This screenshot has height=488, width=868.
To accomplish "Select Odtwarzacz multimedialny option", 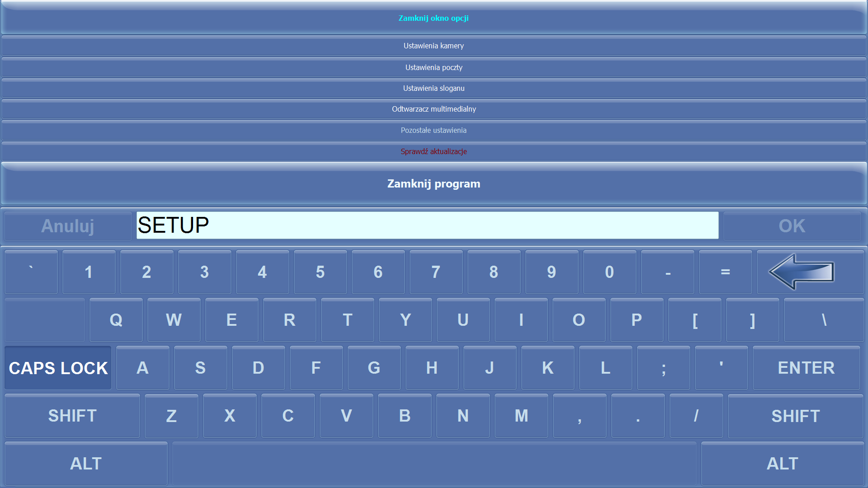I will pyautogui.click(x=434, y=108).
